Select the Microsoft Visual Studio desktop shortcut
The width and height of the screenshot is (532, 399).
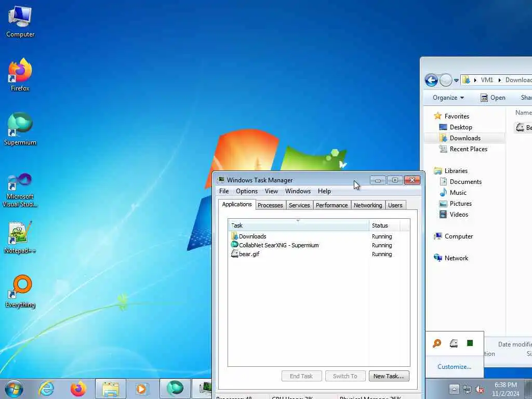pyautogui.click(x=20, y=190)
